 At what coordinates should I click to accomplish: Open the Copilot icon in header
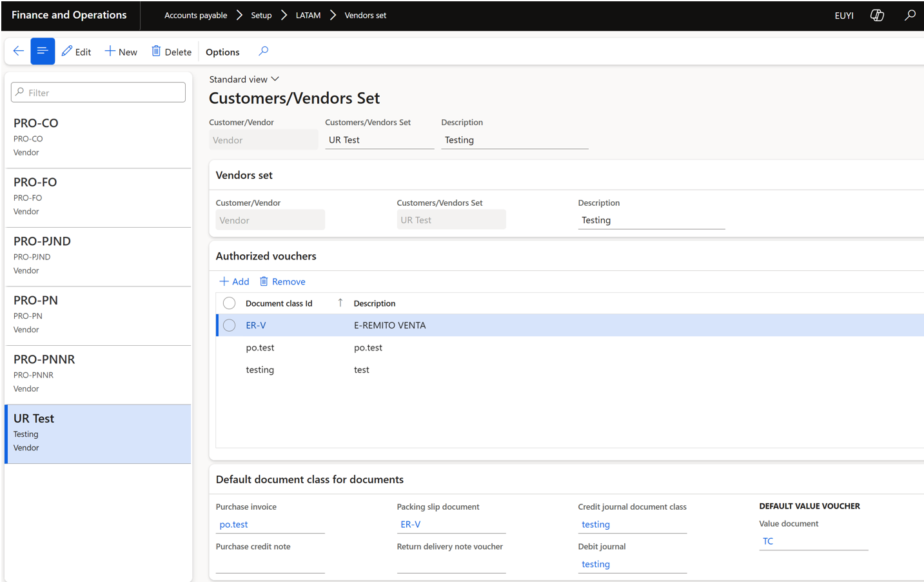[877, 15]
